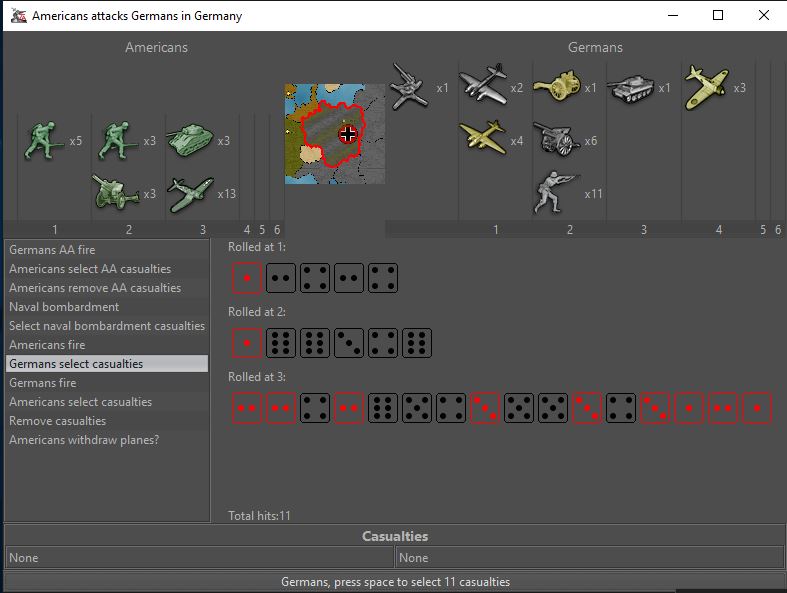This screenshot has height=593, width=787.
Task: Click the 'Total hits:11' text
Action: click(x=259, y=516)
